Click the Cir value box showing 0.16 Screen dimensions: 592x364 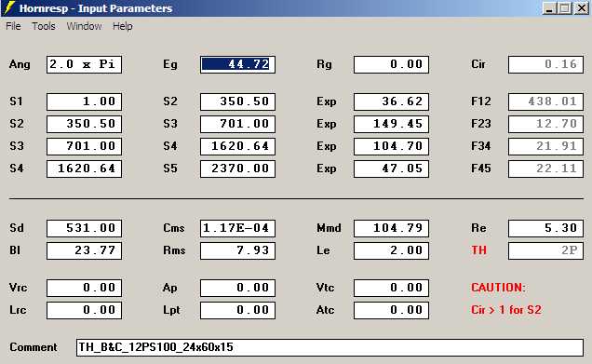pos(546,64)
